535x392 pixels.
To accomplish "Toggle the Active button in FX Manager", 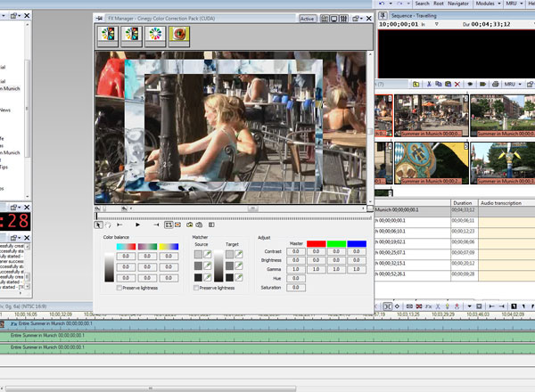I will [308, 18].
